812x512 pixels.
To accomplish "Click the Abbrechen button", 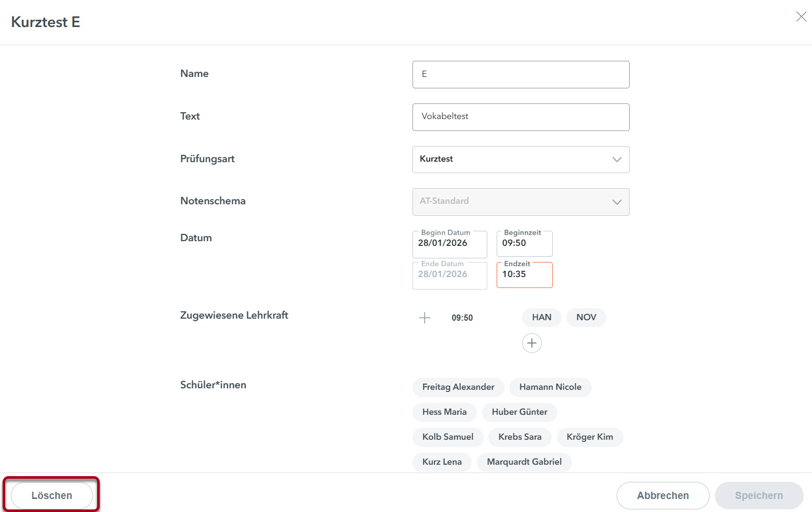I will [x=662, y=495].
